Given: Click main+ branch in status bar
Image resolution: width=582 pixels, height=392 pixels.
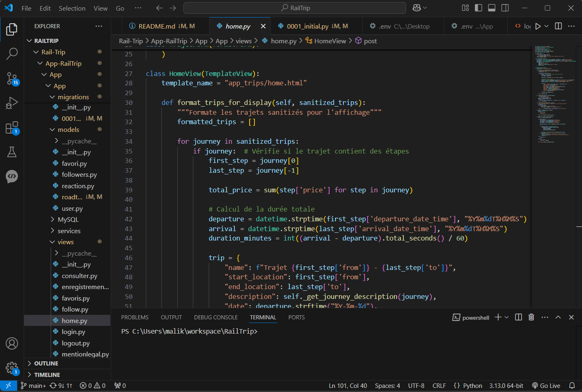Looking at the screenshot, I should 33,386.
